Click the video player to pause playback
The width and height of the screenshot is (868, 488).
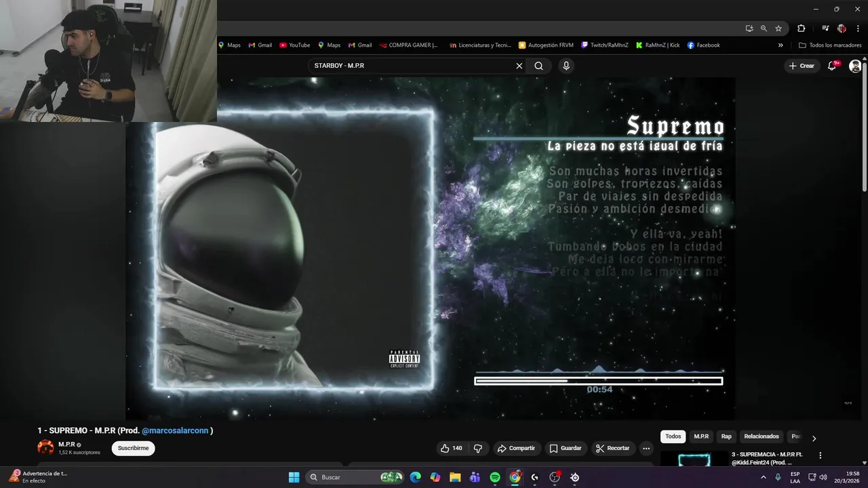pos(431,248)
